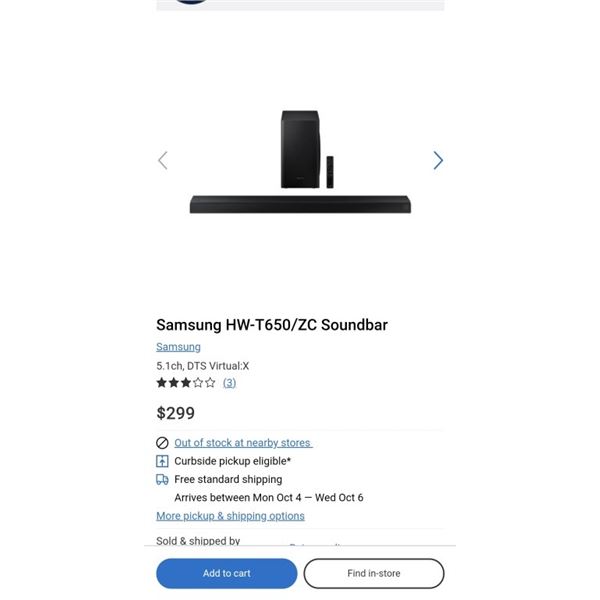Open 'Out of stock at nearby stores' link
Image resolution: width=600 pixels, height=600 pixels.
click(243, 443)
